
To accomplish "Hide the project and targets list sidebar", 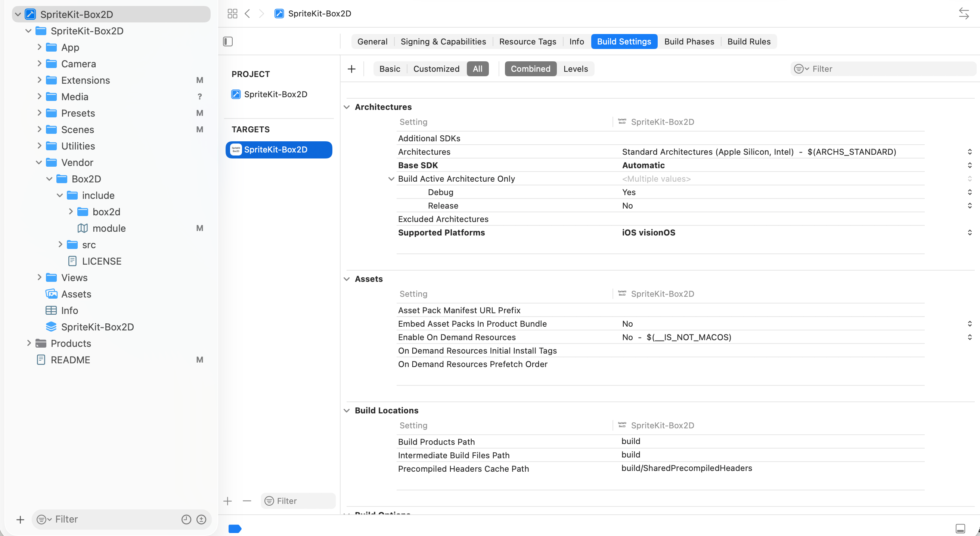I will point(227,41).
